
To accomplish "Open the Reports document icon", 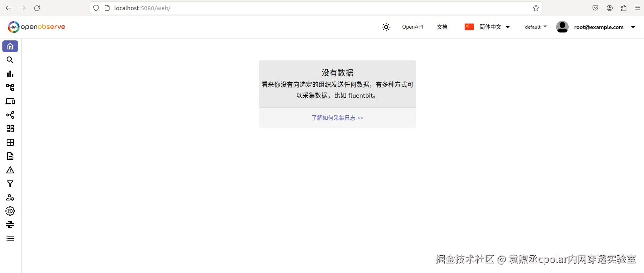I will pyautogui.click(x=10, y=156).
